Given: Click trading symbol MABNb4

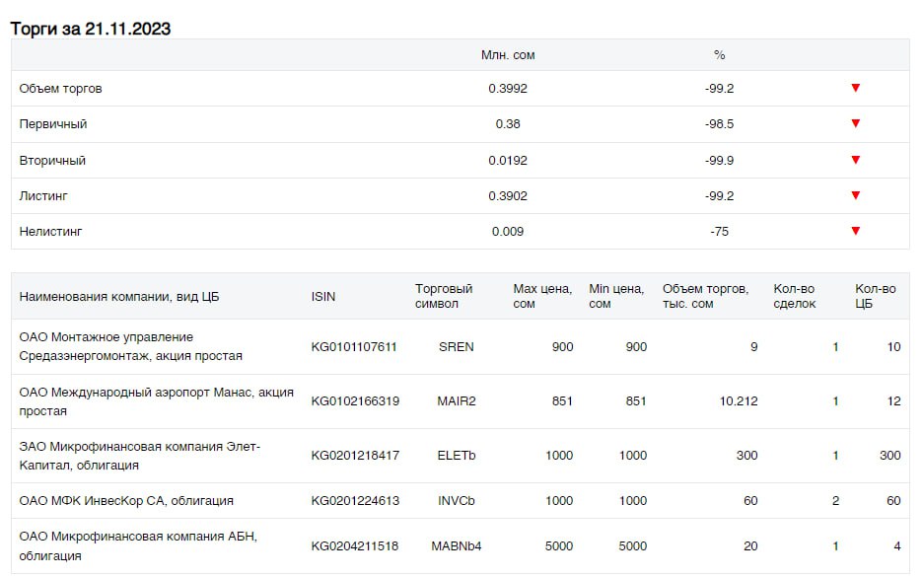Looking at the screenshot, I should pyautogui.click(x=457, y=546).
